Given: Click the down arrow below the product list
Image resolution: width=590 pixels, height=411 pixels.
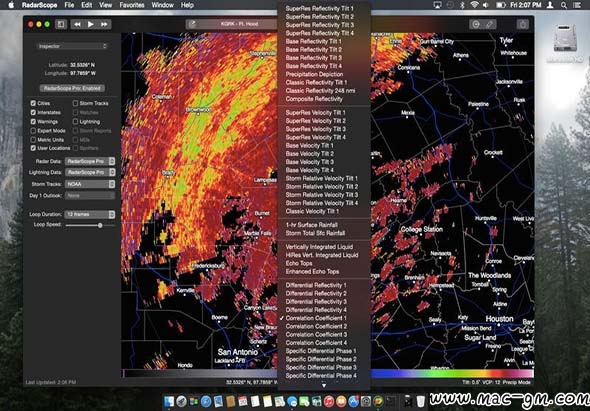Looking at the screenshot, I should point(324,385).
